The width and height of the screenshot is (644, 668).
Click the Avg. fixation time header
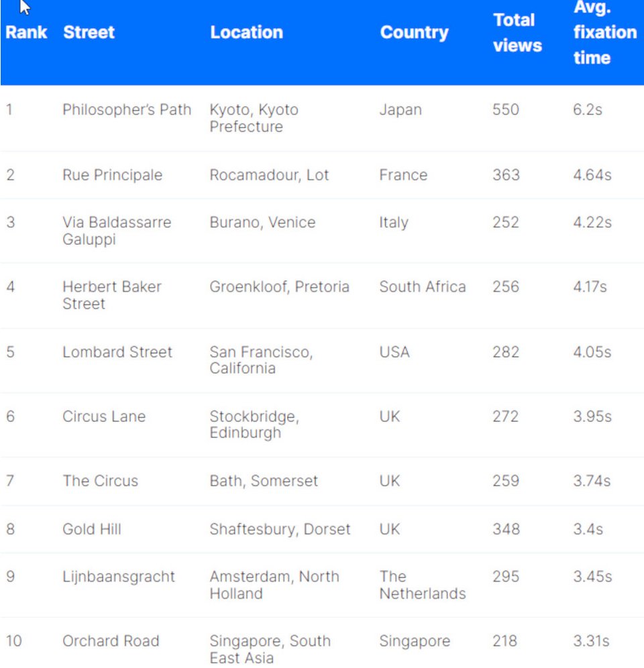point(604,32)
